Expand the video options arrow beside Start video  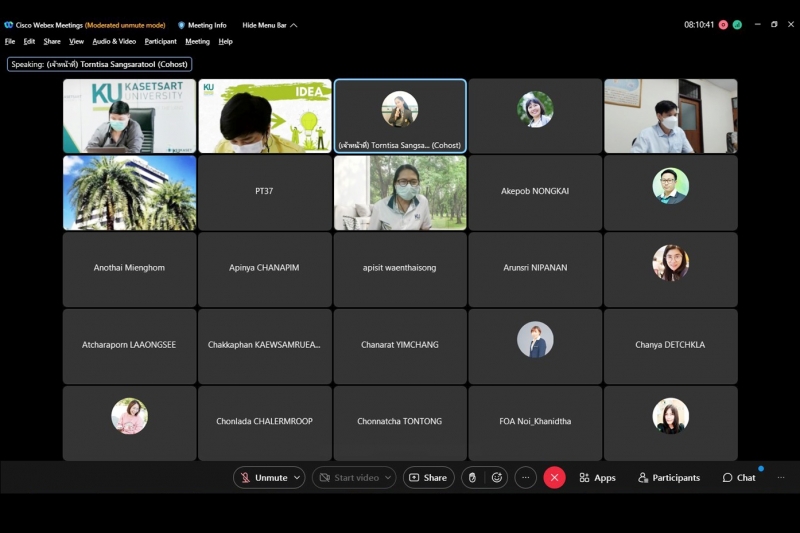point(388,478)
